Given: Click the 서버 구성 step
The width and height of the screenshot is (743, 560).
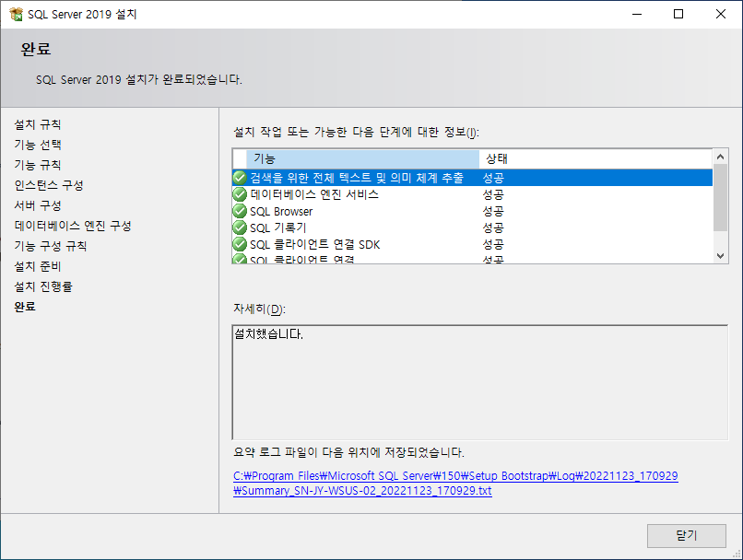Looking at the screenshot, I should [x=38, y=205].
